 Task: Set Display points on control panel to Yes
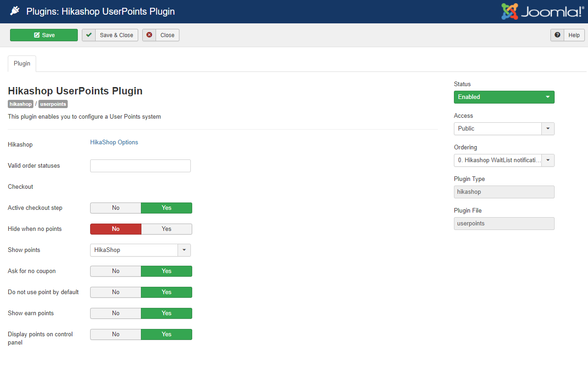(167, 334)
